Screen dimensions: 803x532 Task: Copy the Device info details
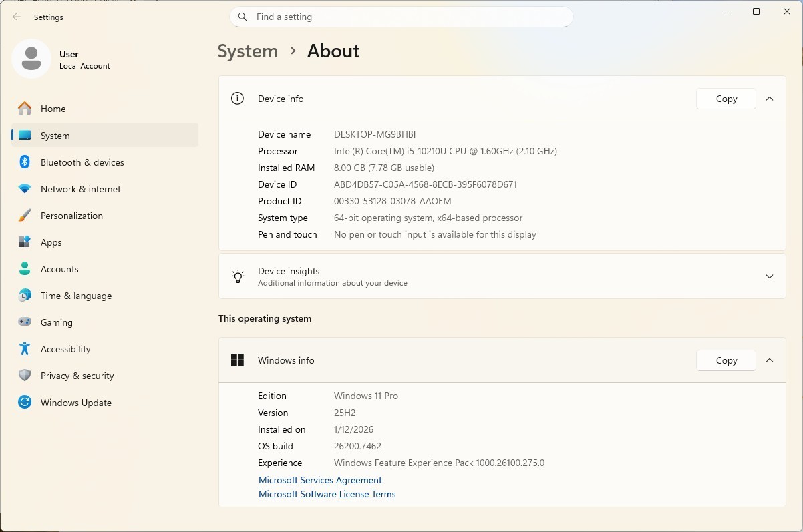click(x=726, y=99)
